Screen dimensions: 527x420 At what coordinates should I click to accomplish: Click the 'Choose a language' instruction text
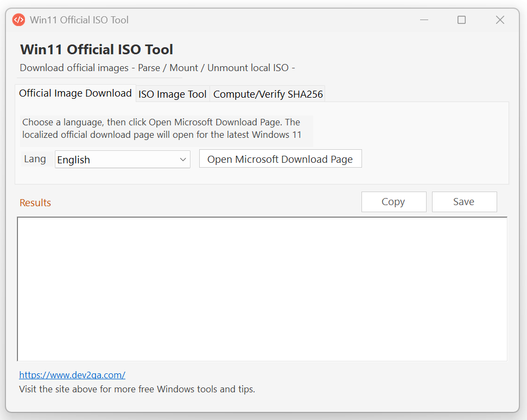click(x=162, y=129)
